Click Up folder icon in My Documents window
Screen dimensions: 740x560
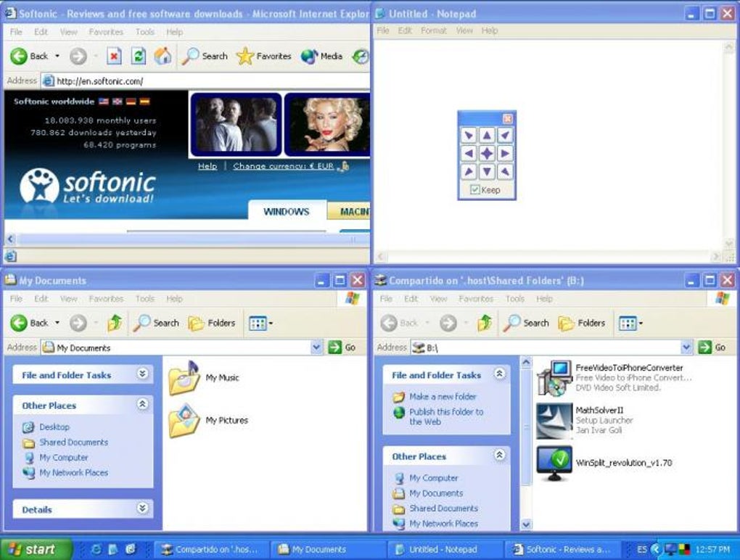(115, 324)
